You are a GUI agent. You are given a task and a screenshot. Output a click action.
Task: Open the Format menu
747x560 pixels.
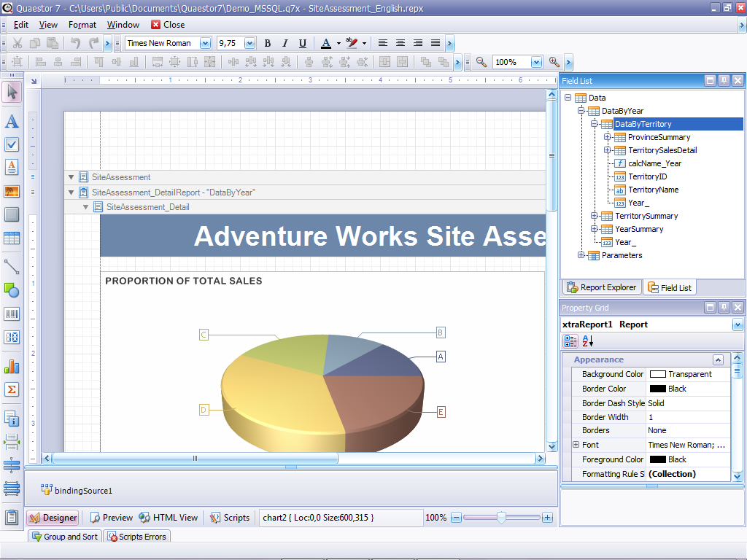point(82,25)
